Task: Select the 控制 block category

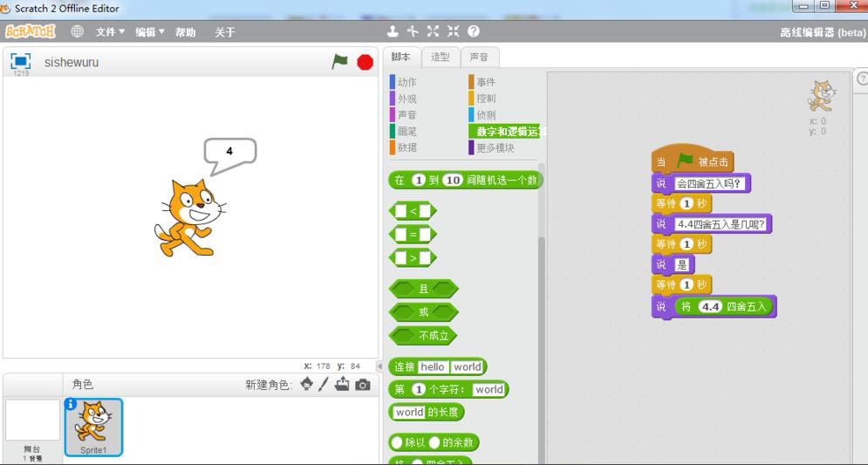Action: coord(486,99)
